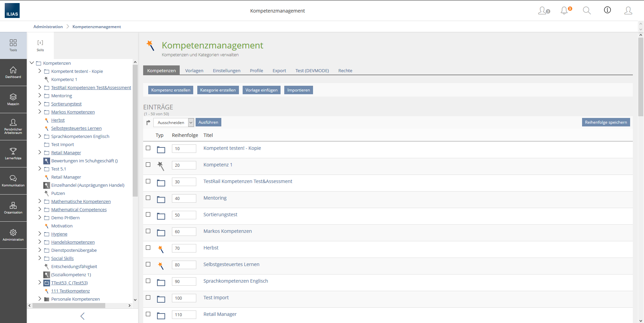Open the Magazin sidebar icon
644x323 pixels.
[13, 100]
